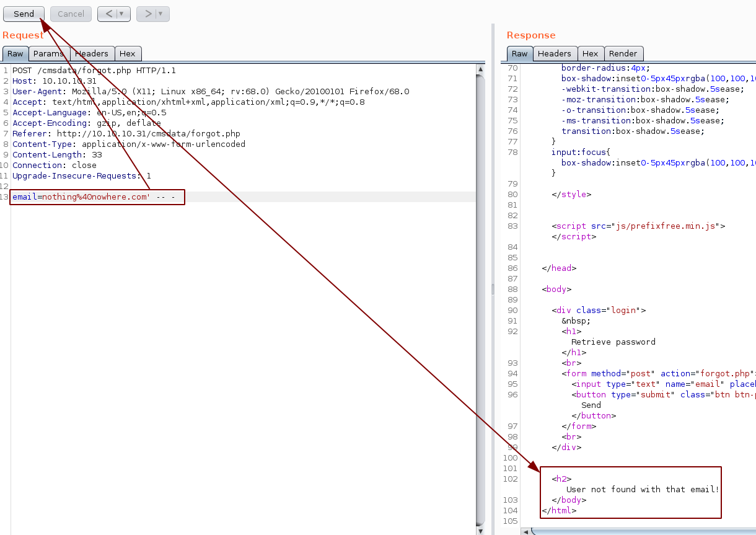Viewport: 756px width, 535px height.
Task: Click the Accept-Language header line
Action: (89, 113)
